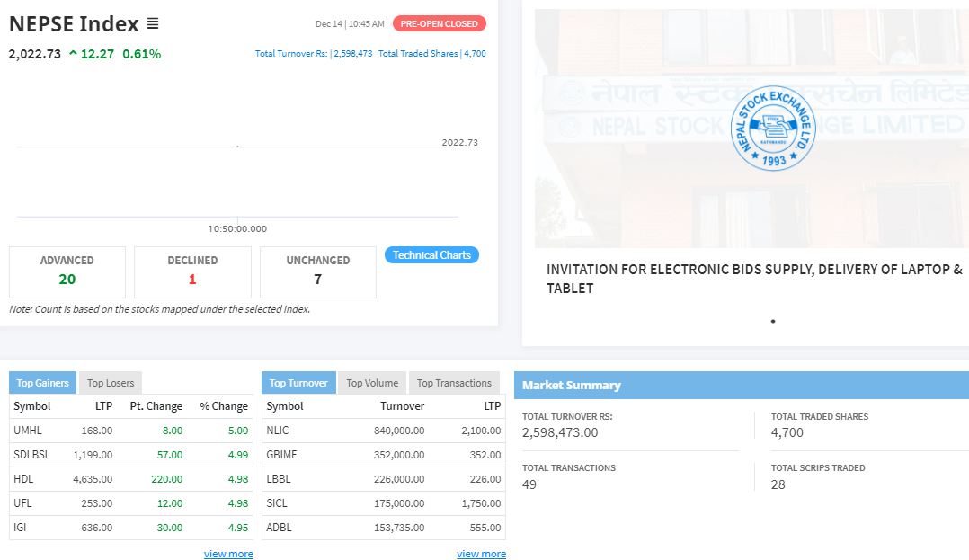Switch to the Top Losers tab

[111, 383]
